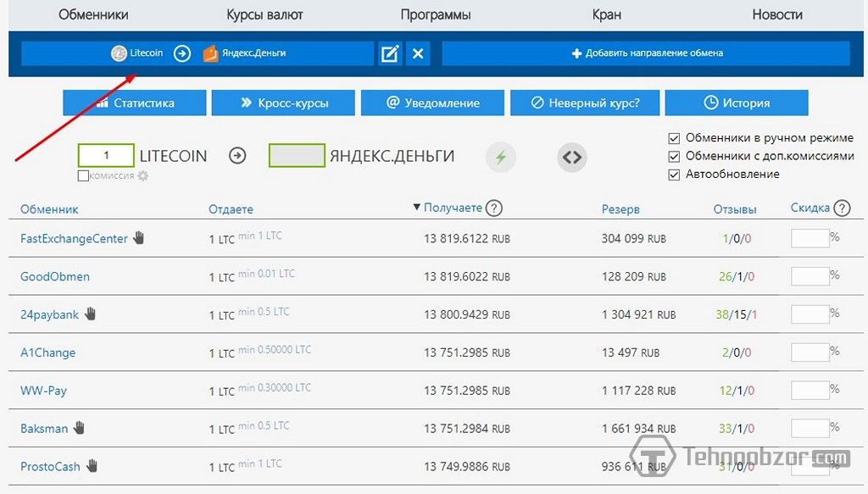Click the hand icon beside Baksman

pos(79,428)
